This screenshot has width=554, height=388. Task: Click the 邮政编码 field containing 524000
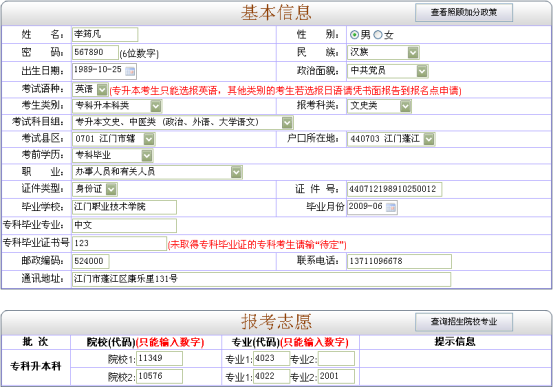(x=91, y=261)
